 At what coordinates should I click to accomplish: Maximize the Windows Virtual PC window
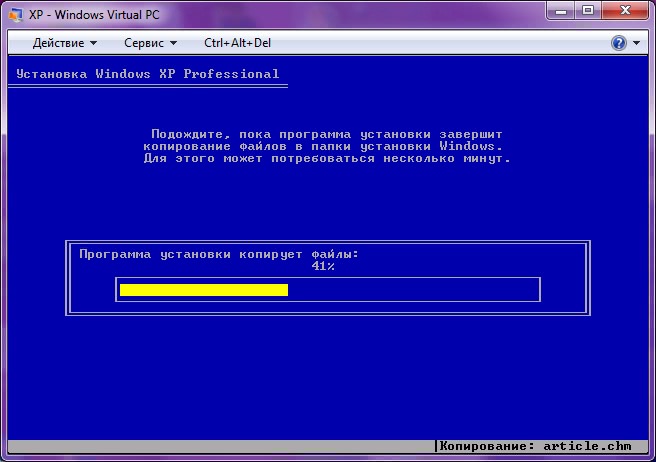[588, 10]
